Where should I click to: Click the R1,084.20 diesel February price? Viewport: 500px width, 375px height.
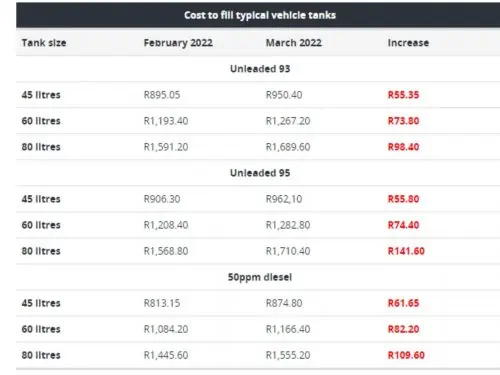(x=166, y=329)
